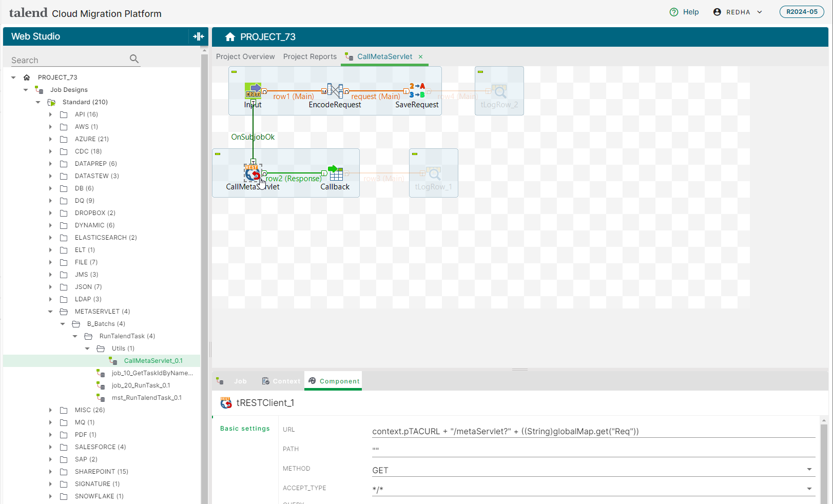Click the OnSubjobOk trigger label

point(253,137)
